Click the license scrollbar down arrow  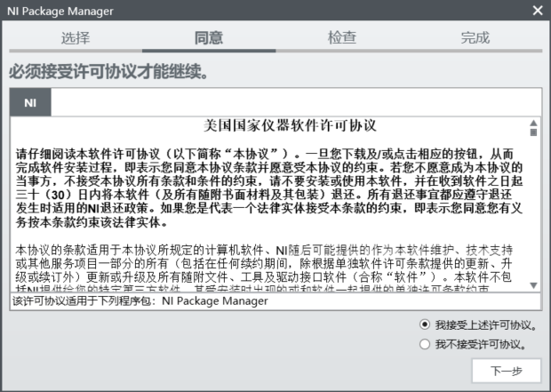(x=533, y=285)
